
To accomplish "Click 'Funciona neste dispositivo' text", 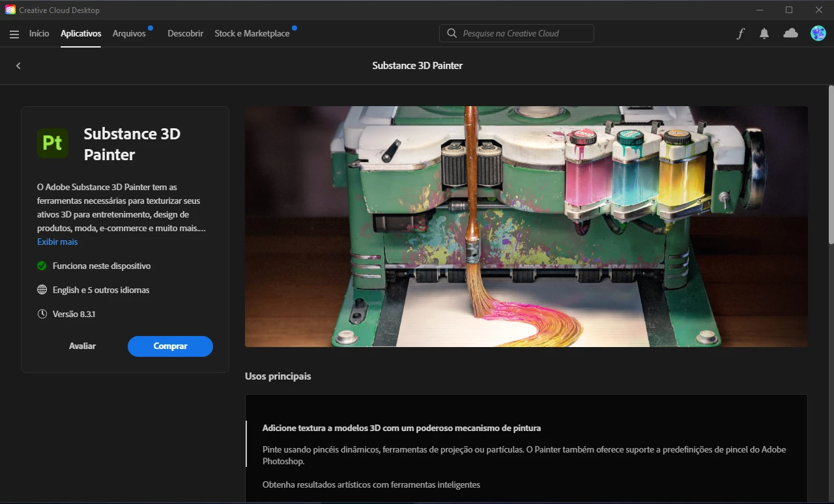I will click(x=102, y=266).
